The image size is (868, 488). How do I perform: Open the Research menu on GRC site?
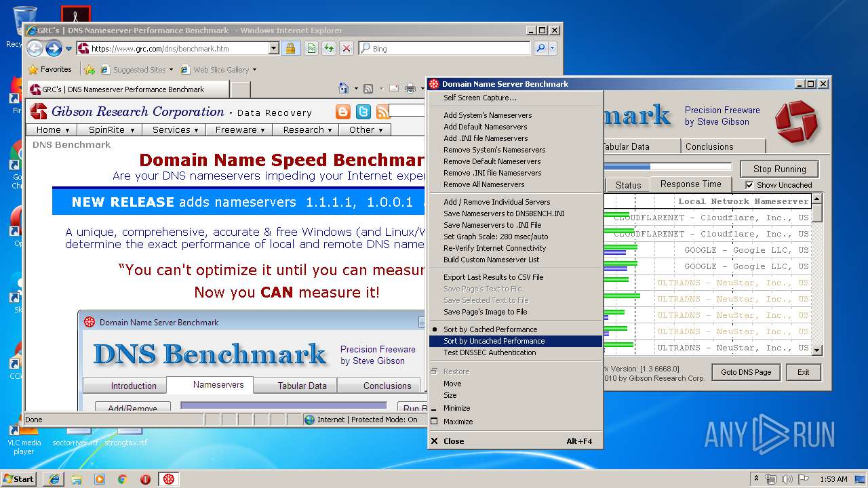click(307, 129)
